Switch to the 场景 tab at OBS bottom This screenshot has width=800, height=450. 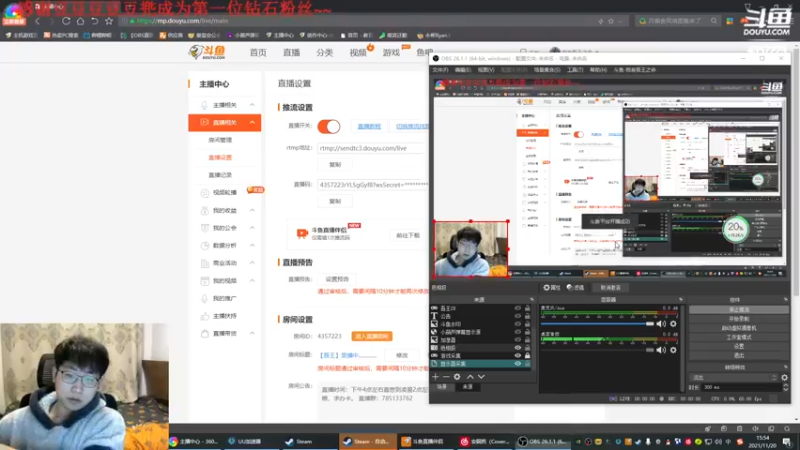pyautogui.click(x=442, y=387)
